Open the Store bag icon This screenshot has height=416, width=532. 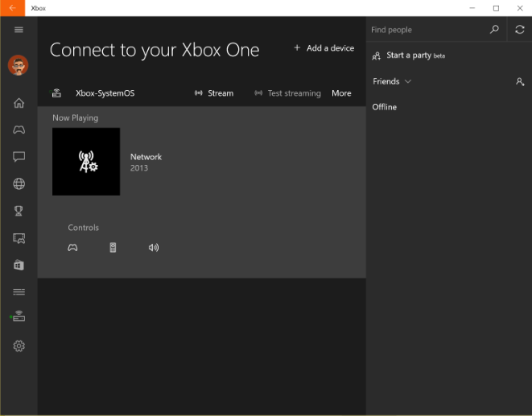tap(19, 265)
